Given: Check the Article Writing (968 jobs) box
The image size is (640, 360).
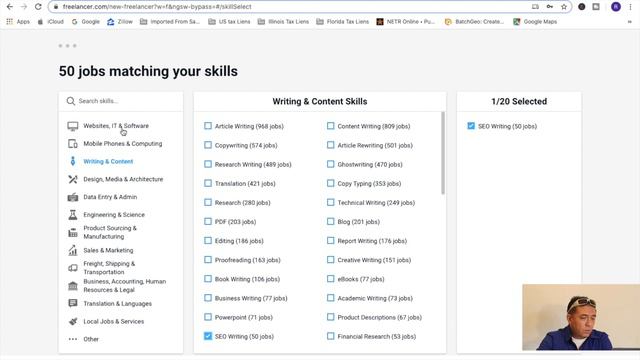Looking at the screenshot, I should 208,126.
